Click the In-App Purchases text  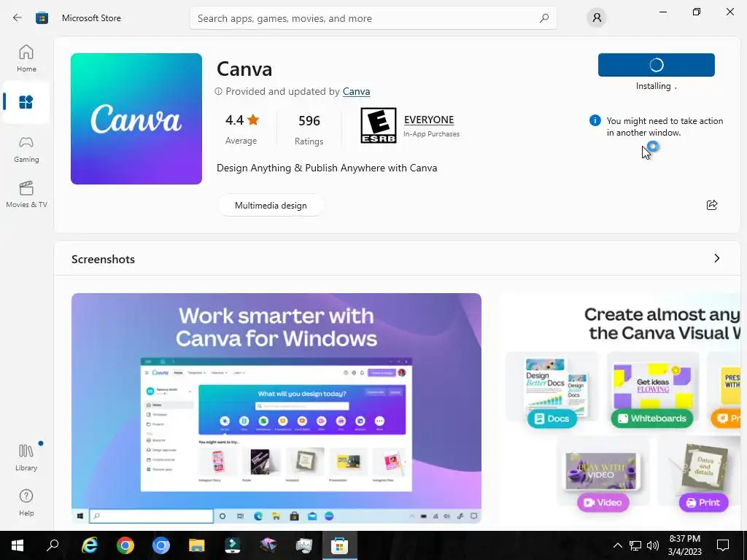(431, 134)
